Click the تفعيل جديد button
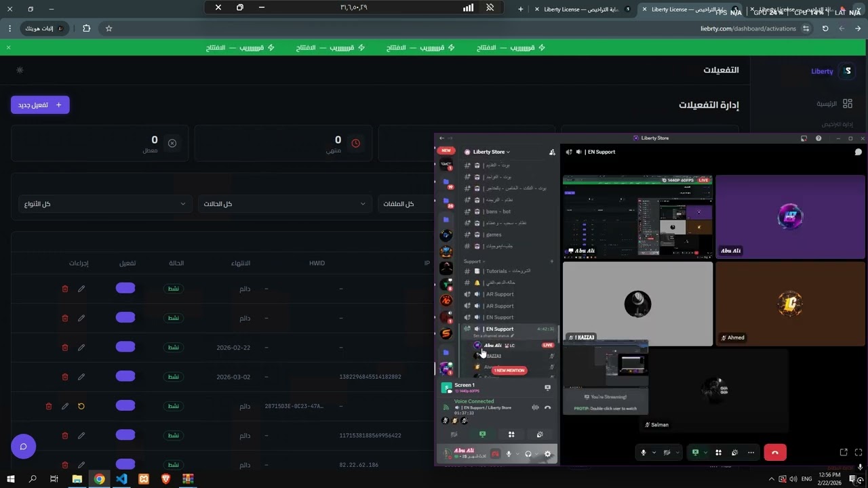The width and height of the screenshot is (868, 488). pyautogui.click(x=40, y=105)
